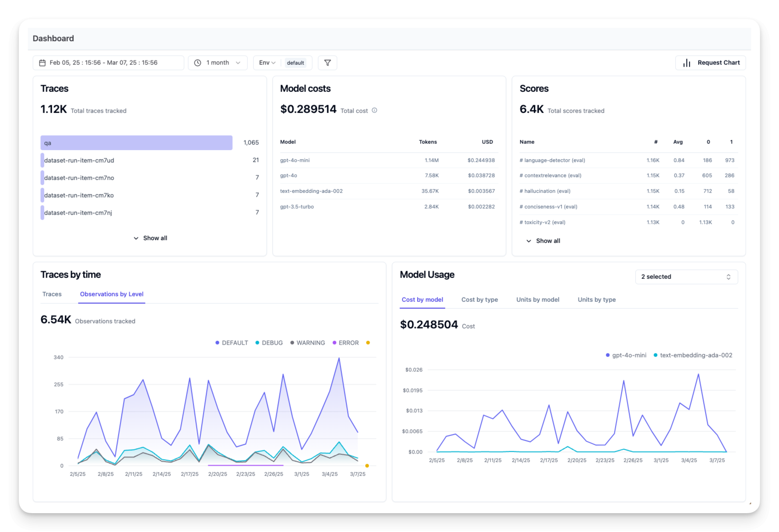
Task: Click the chevron beside Show all in Scores
Action: pos(529,241)
